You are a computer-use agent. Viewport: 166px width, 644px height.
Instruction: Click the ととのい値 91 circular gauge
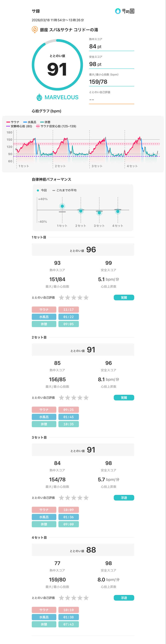[57, 65]
